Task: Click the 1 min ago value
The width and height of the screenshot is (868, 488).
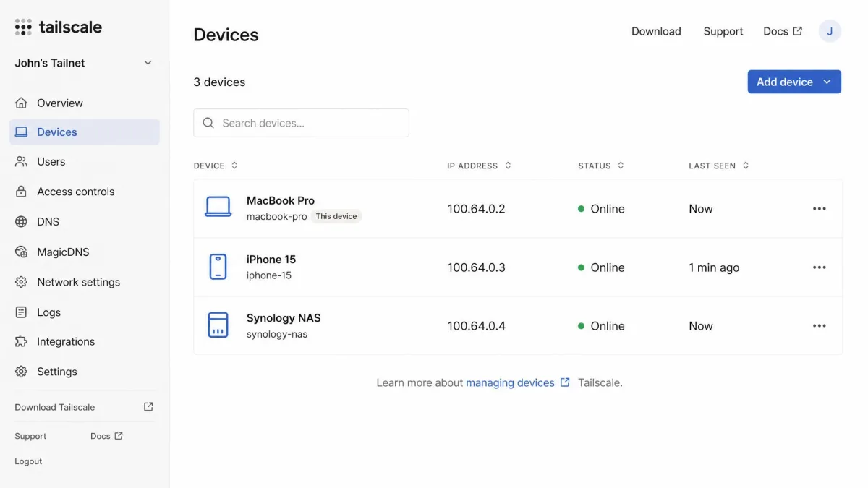Action: (x=714, y=267)
